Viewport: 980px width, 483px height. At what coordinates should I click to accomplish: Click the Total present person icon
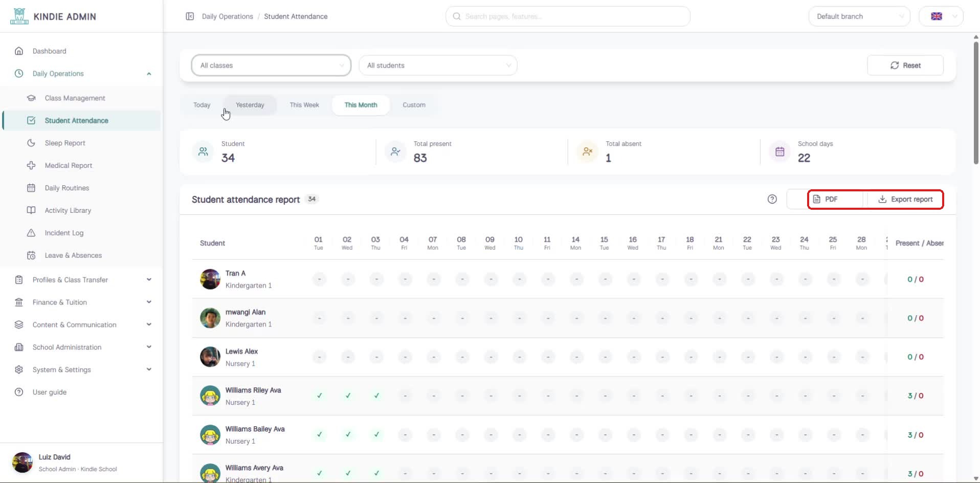pyautogui.click(x=395, y=152)
